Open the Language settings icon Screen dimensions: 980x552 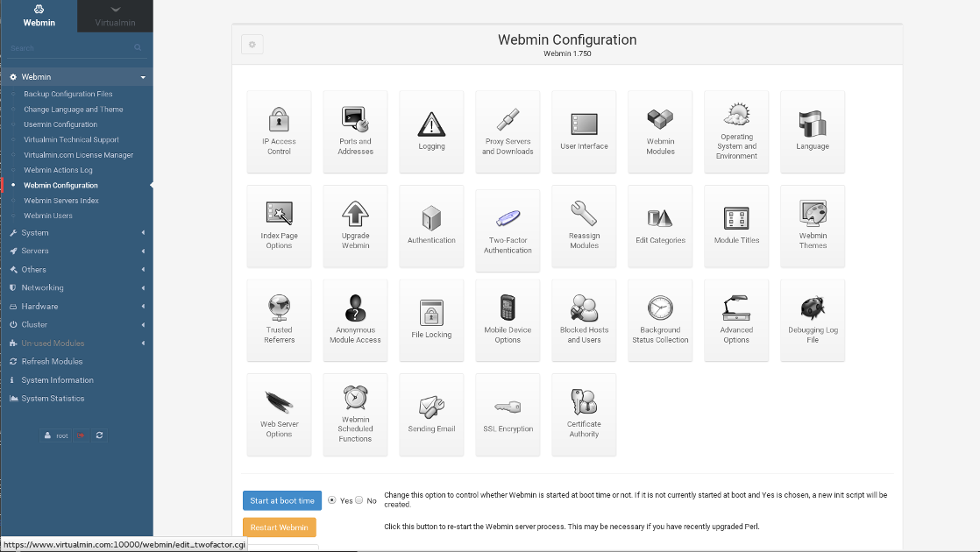tap(813, 131)
